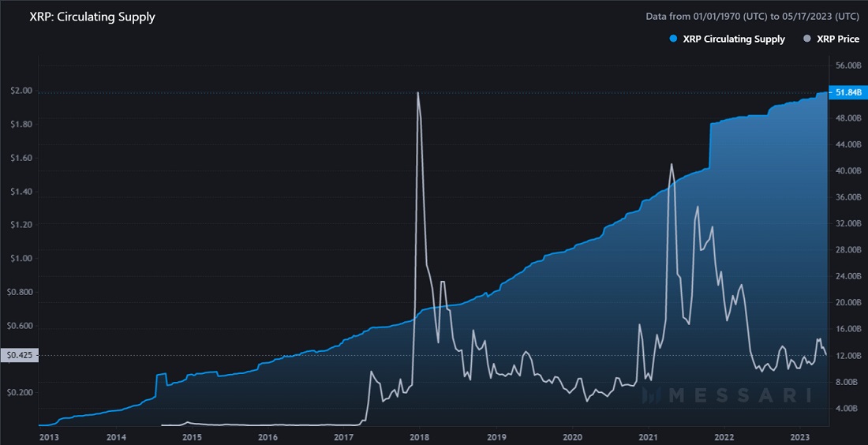Click the 2018 price peak on chart

tap(417, 93)
